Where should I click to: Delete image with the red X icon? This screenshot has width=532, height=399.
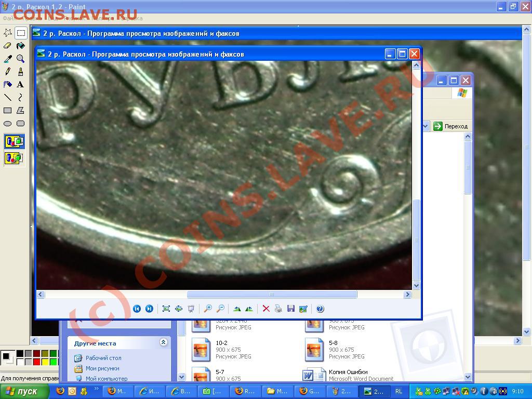click(x=266, y=309)
